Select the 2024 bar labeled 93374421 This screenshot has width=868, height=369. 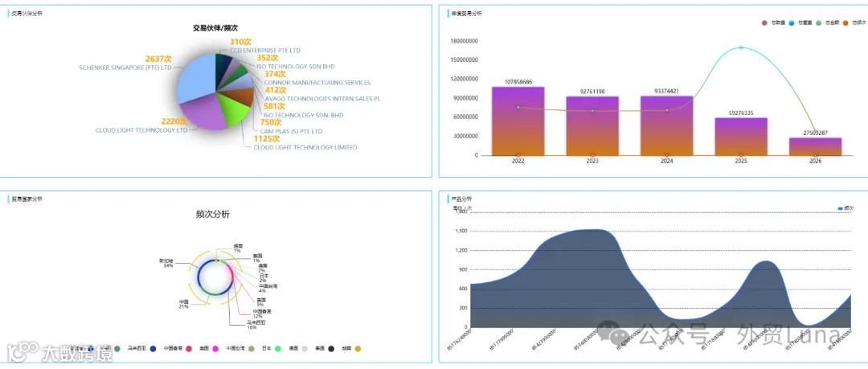pyautogui.click(x=666, y=125)
